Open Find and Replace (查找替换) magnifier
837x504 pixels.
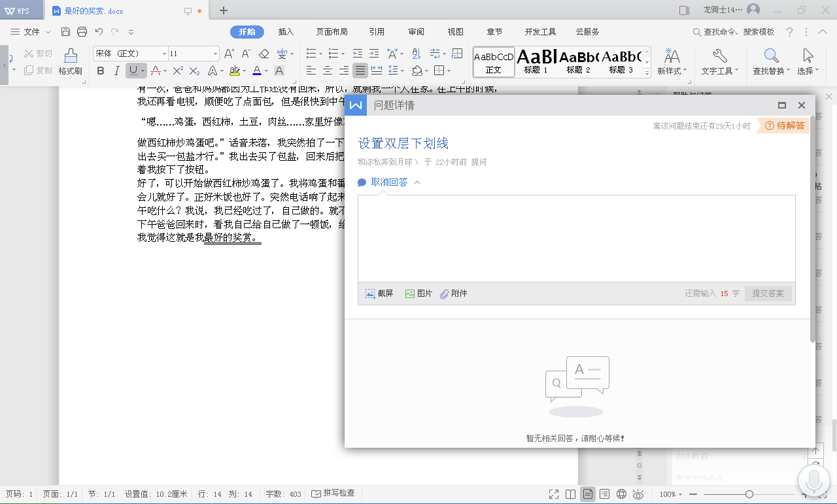[x=771, y=62]
